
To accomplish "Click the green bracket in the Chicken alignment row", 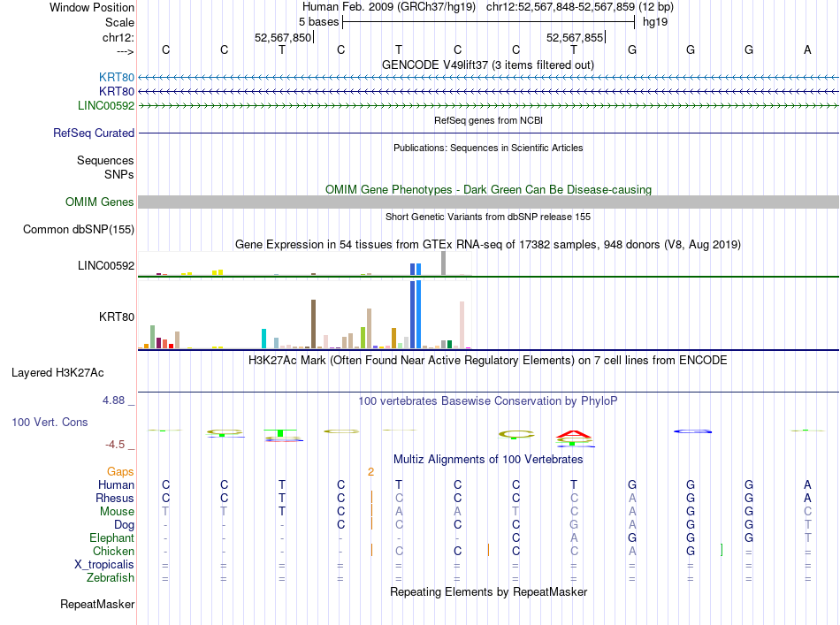I will (x=722, y=550).
